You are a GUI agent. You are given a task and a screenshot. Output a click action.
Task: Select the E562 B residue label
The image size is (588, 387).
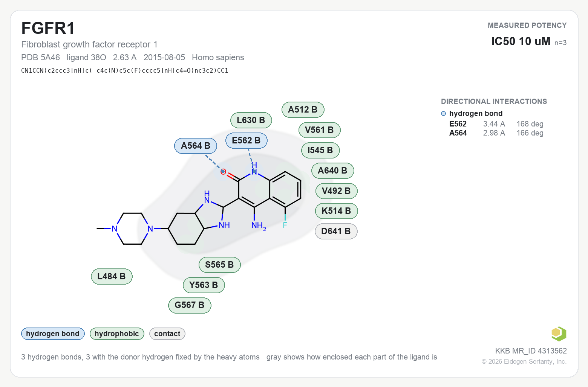tap(247, 140)
